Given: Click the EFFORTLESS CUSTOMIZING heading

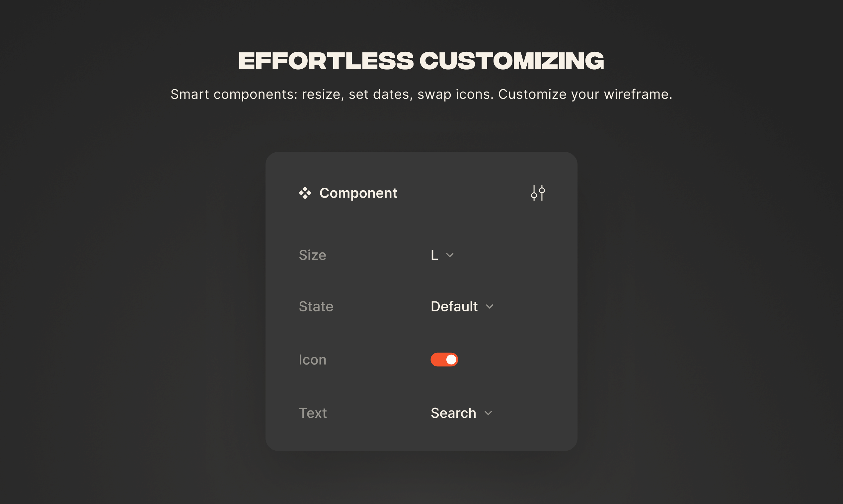Looking at the screenshot, I should tap(421, 60).
